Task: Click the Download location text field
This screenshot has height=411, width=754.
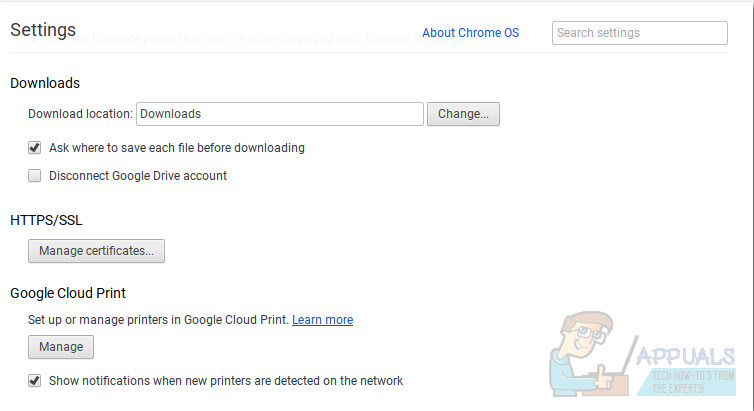Action: pyautogui.click(x=280, y=114)
